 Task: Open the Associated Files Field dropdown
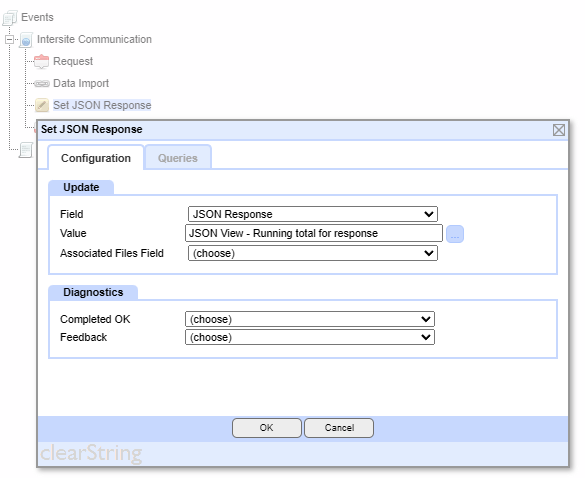[313, 253]
